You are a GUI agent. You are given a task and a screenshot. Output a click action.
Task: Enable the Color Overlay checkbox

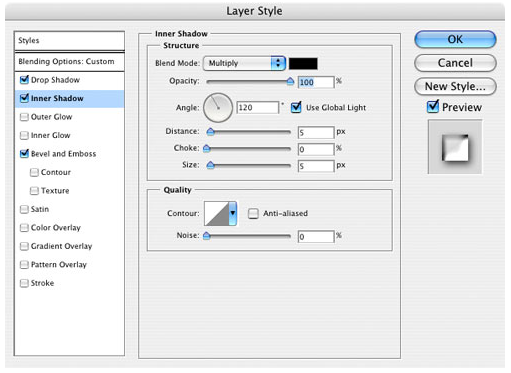point(24,228)
